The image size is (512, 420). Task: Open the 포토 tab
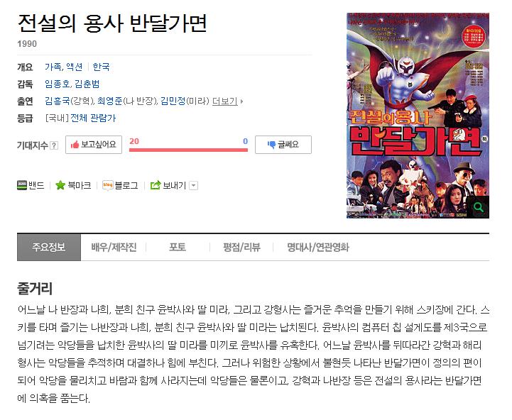[178, 247]
